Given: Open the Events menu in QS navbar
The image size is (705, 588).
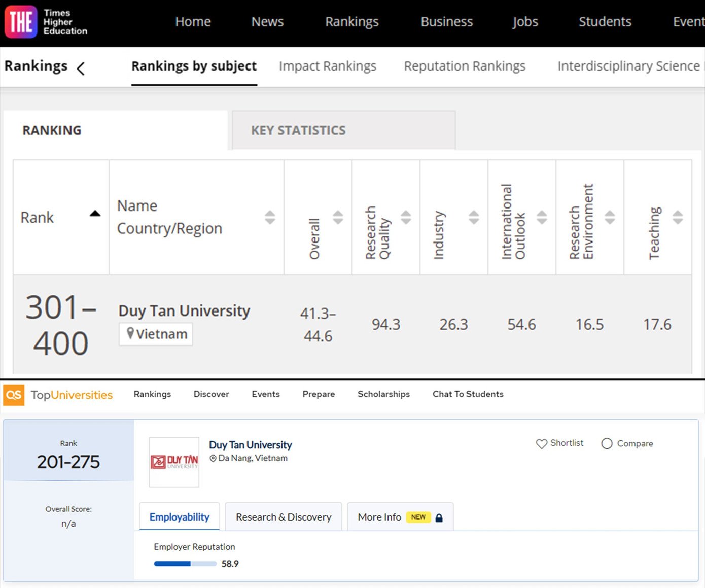Looking at the screenshot, I should coord(266,394).
